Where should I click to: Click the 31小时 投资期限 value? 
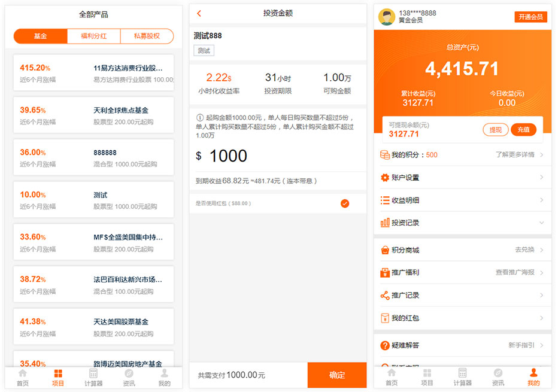[x=278, y=78]
